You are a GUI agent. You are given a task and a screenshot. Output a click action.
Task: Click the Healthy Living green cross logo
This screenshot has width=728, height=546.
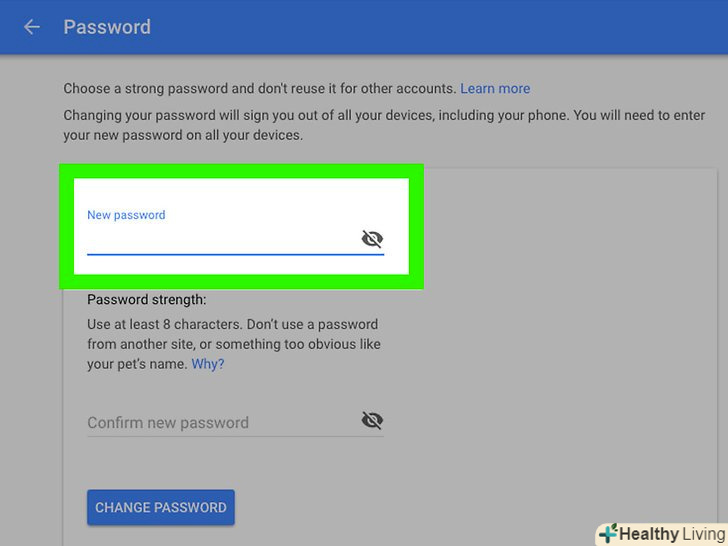(607, 534)
